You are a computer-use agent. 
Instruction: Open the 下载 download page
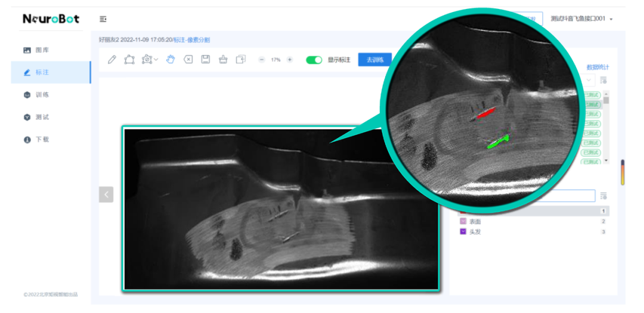pyautogui.click(x=51, y=140)
